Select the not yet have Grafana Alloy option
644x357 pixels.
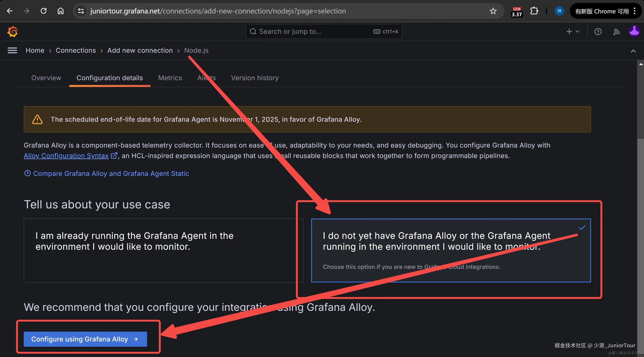coord(451,250)
